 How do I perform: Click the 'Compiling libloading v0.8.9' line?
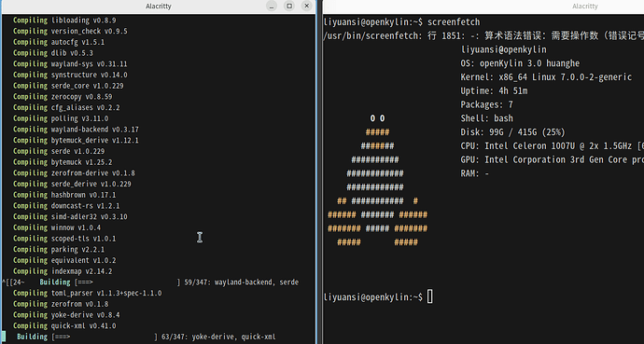click(x=64, y=21)
